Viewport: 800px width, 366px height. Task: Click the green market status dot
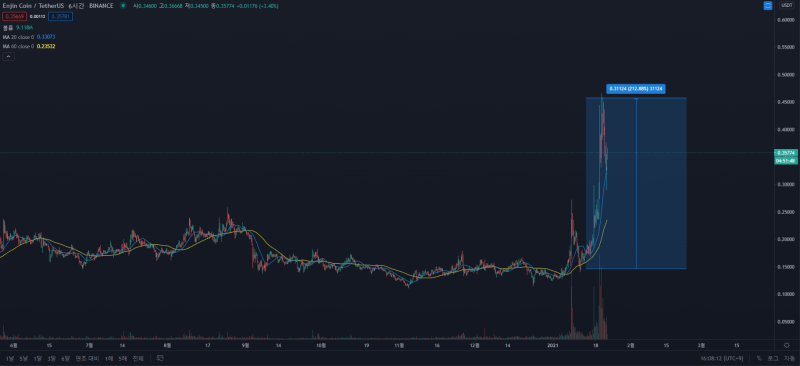[x=122, y=6]
